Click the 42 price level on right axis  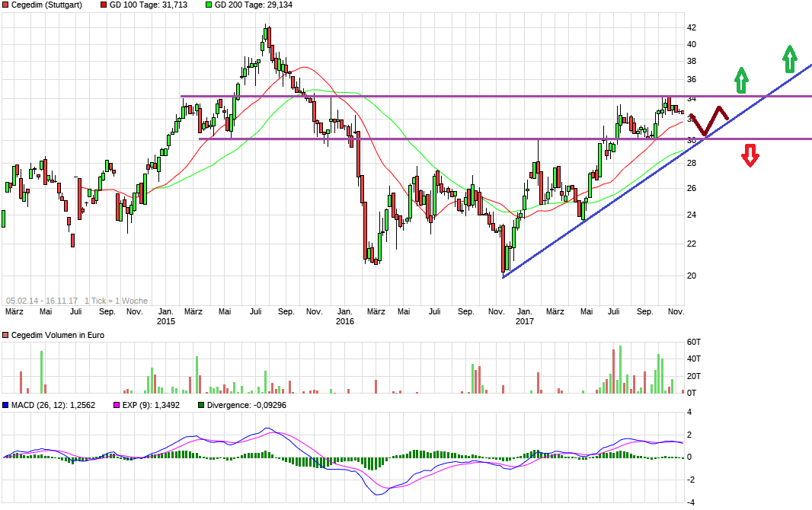pos(692,27)
